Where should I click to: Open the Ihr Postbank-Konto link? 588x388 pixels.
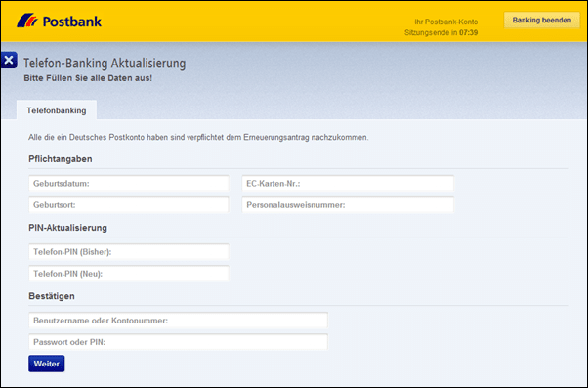tap(445, 22)
